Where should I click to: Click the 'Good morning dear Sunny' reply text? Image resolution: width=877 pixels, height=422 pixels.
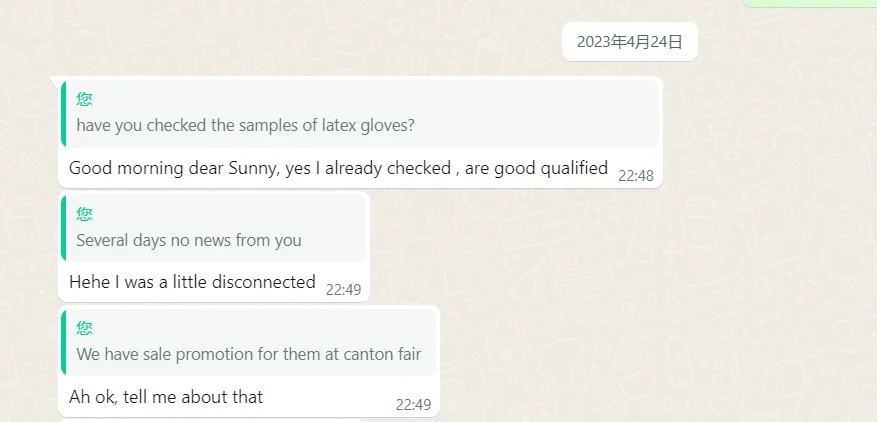pyautogui.click(x=338, y=168)
